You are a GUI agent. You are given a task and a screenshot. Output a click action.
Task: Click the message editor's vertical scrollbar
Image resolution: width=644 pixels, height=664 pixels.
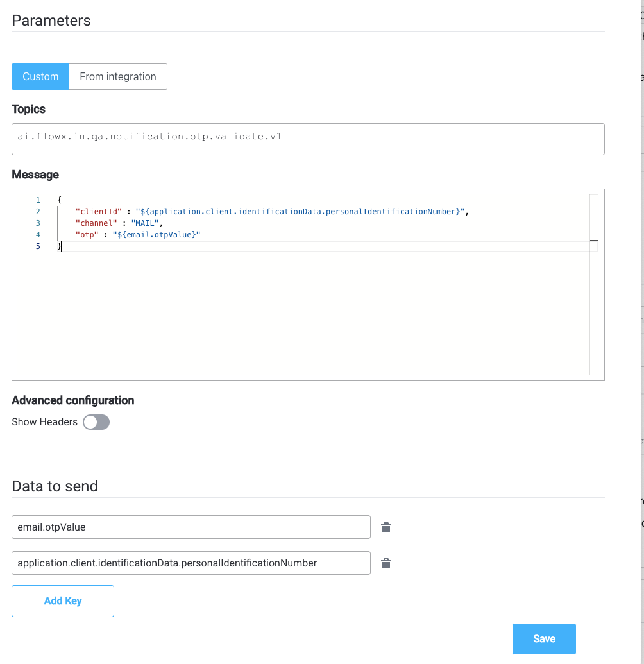tap(594, 285)
